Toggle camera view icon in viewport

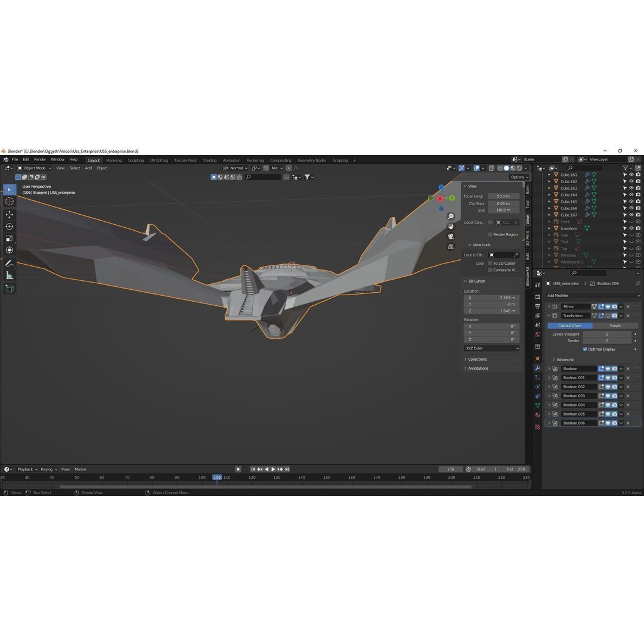point(451,237)
